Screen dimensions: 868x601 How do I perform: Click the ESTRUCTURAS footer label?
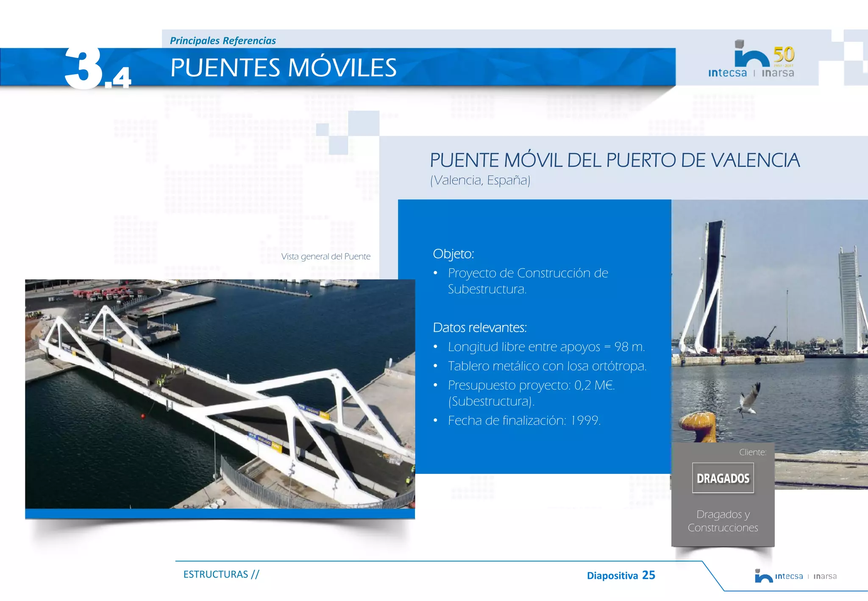(221, 574)
